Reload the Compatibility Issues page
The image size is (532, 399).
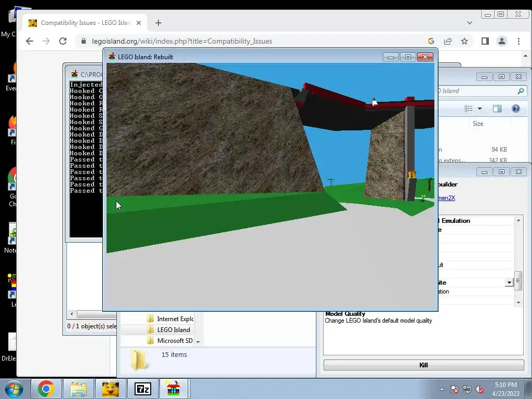[63, 41]
